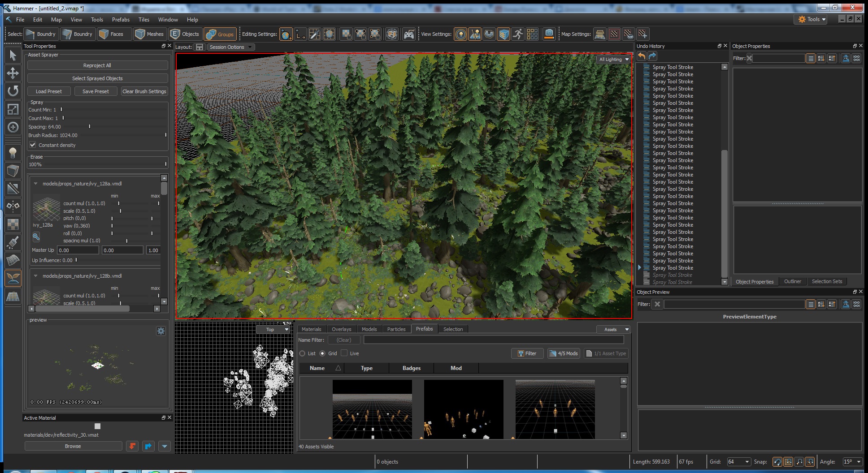Open the Map menu

click(x=56, y=20)
